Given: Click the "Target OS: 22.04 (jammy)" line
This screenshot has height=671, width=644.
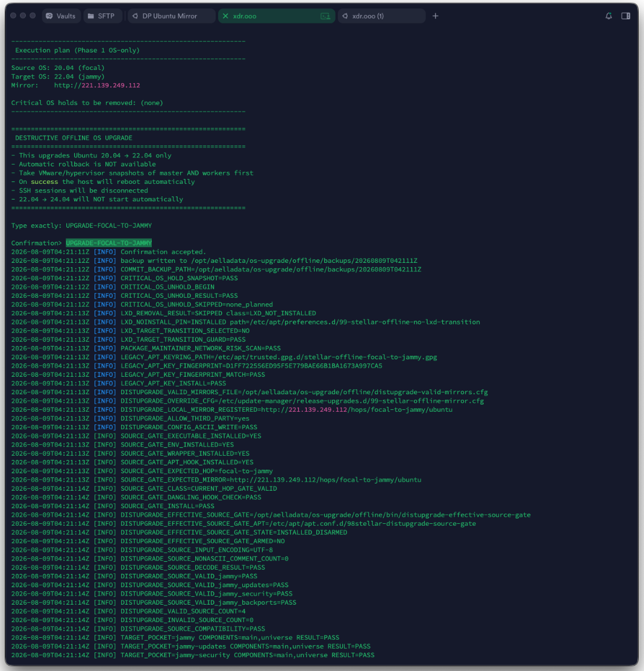Looking at the screenshot, I should (x=58, y=77).
